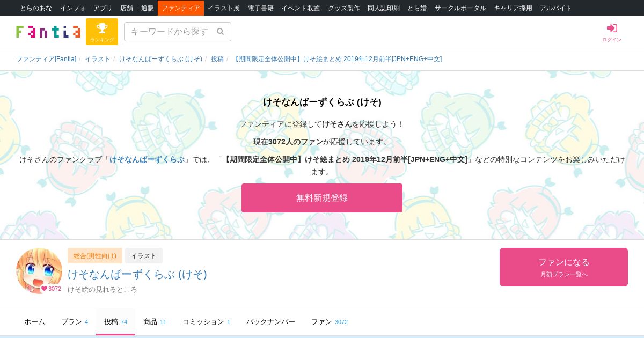
Task: Open アルバイト in top bar
Action: coord(556,8)
